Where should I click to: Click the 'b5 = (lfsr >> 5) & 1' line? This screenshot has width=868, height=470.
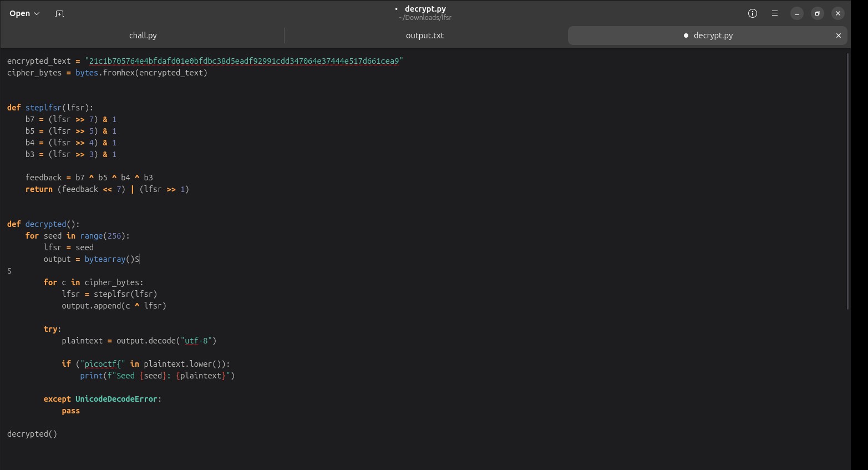[x=71, y=131]
